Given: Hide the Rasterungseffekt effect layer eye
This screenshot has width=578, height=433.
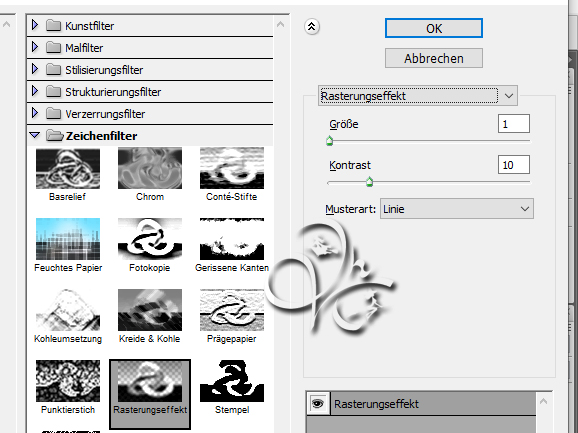Looking at the screenshot, I should pyautogui.click(x=318, y=404).
